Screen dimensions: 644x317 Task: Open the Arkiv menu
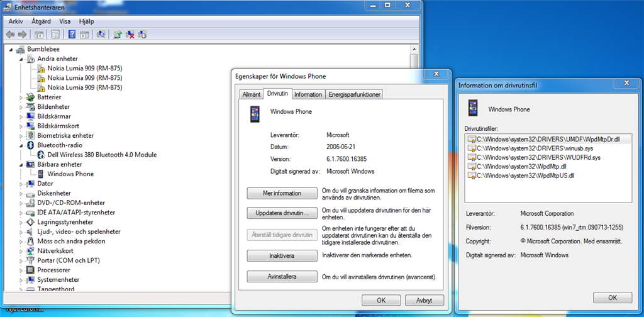coord(16,21)
